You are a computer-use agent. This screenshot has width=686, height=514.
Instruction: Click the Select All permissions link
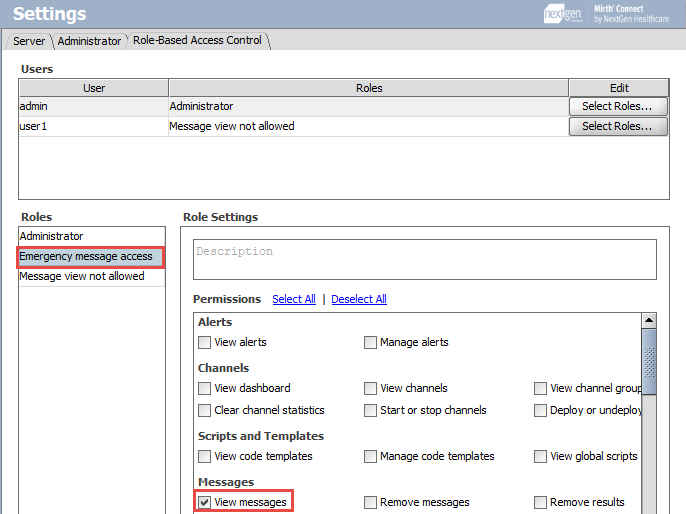tap(294, 299)
